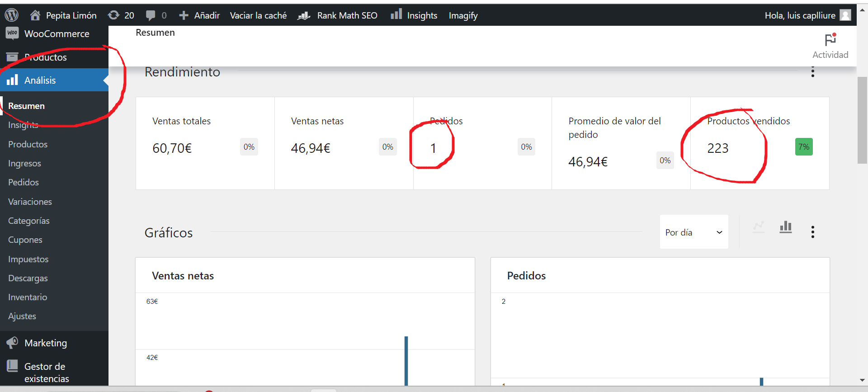Click the scrollbar down arrow
This screenshot has width=868, height=392.
862,380
